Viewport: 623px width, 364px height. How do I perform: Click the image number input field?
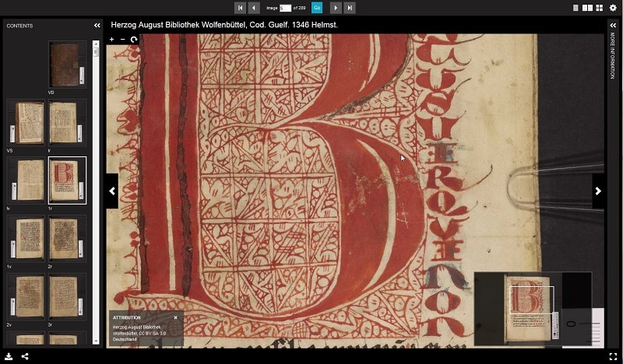285,8
